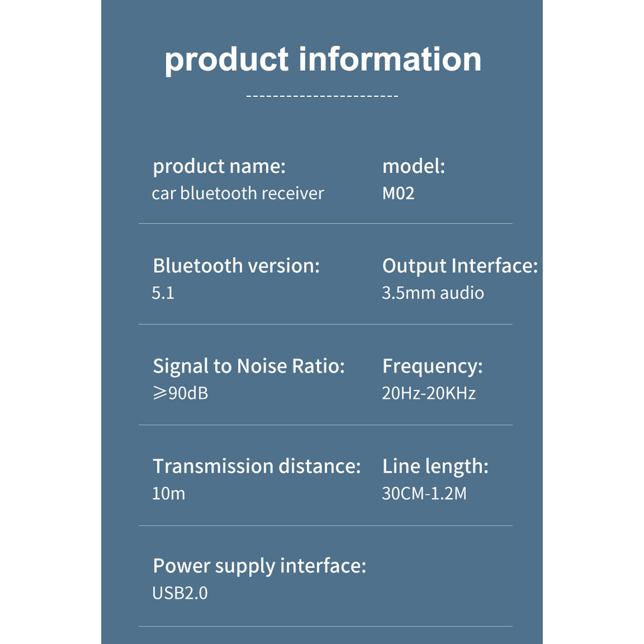Click the '3.5mm audio' value
Image resolution: width=644 pixels, height=644 pixels.
click(433, 293)
